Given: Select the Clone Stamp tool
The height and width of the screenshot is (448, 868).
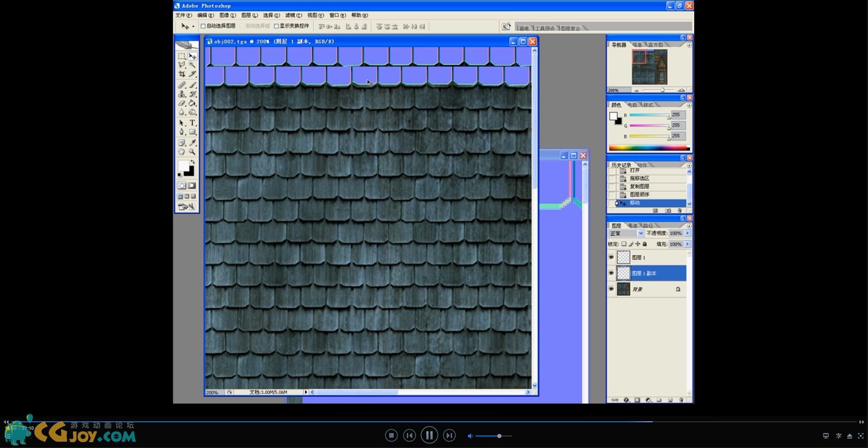Looking at the screenshot, I should click(181, 94).
